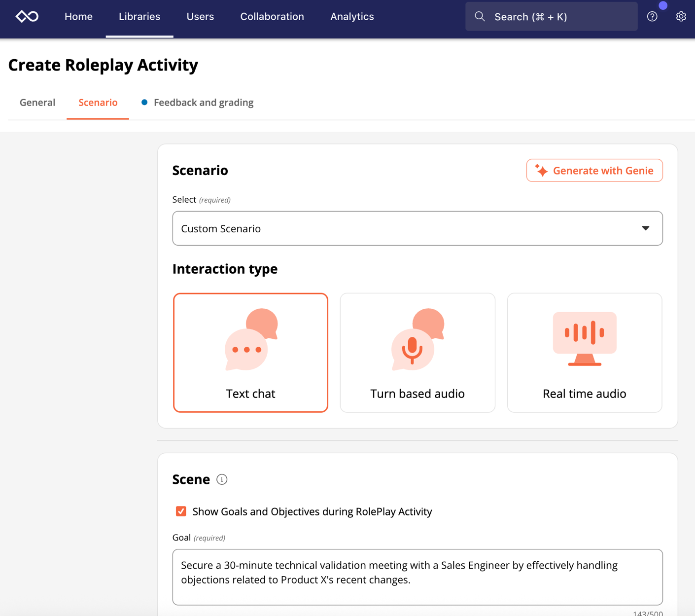Click the Text chat bubbles icon
This screenshot has height=616, width=695.
tap(251, 339)
